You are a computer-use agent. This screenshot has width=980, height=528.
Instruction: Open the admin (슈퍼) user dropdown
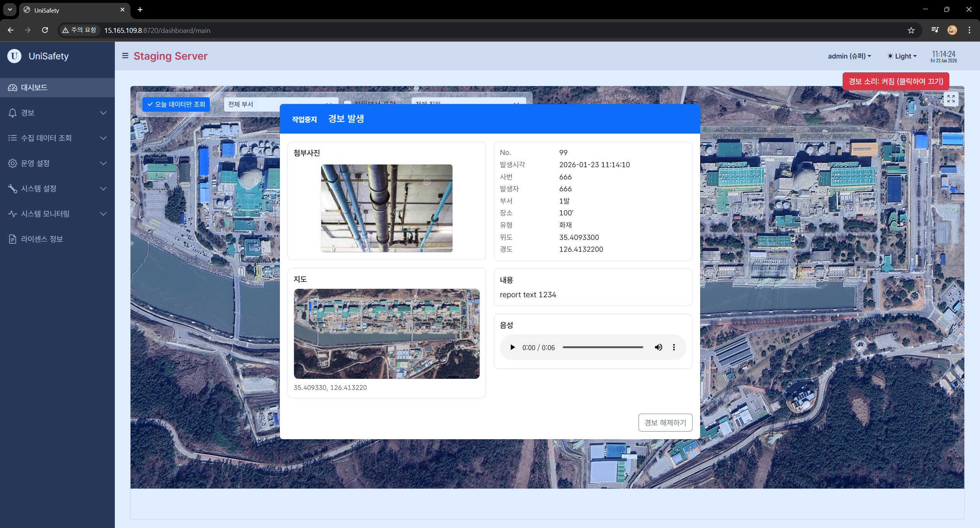point(849,56)
